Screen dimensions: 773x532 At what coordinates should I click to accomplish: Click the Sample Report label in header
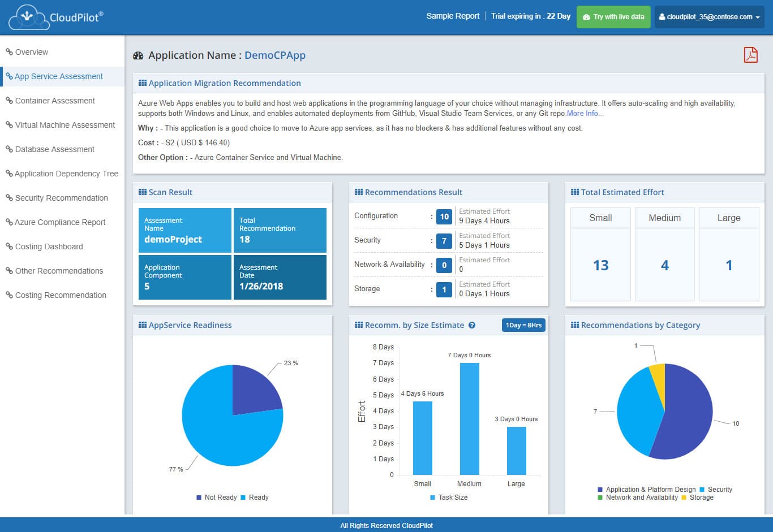(x=453, y=16)
